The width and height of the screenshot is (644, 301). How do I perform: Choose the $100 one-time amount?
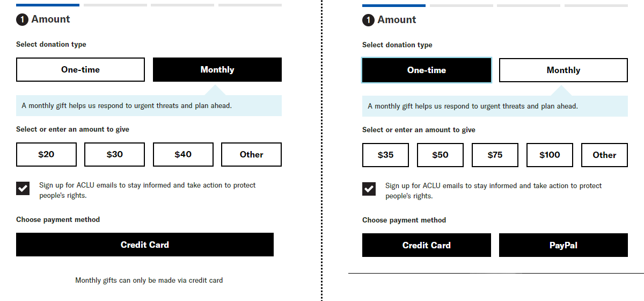[550, 155]
